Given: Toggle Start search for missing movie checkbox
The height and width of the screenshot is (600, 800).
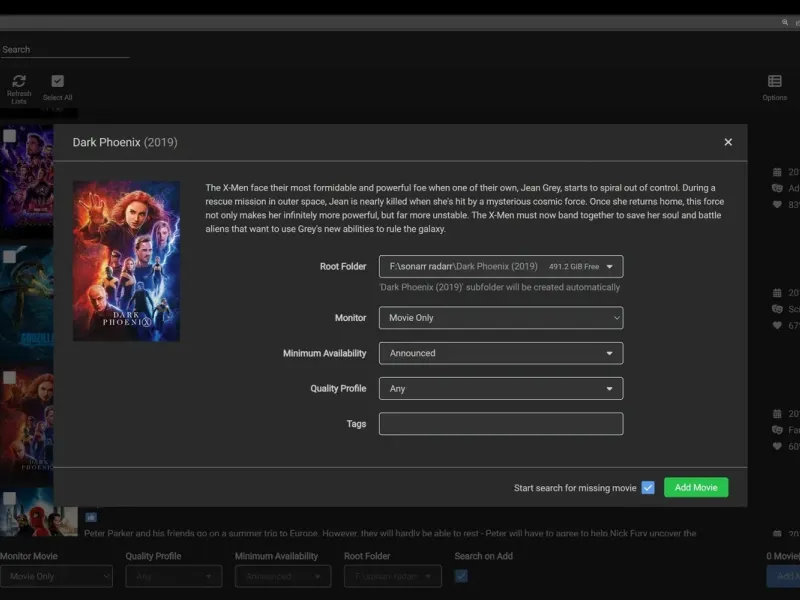Looking at the screenshot, I should [x=648, y=488].
